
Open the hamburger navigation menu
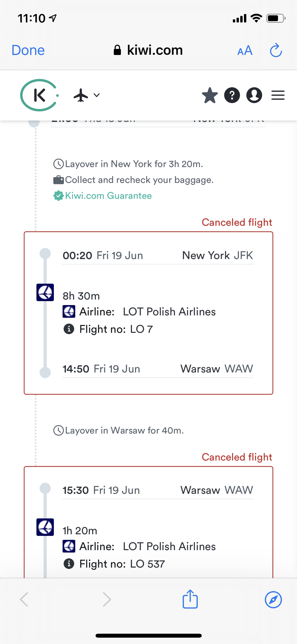(x=278, y=95)
